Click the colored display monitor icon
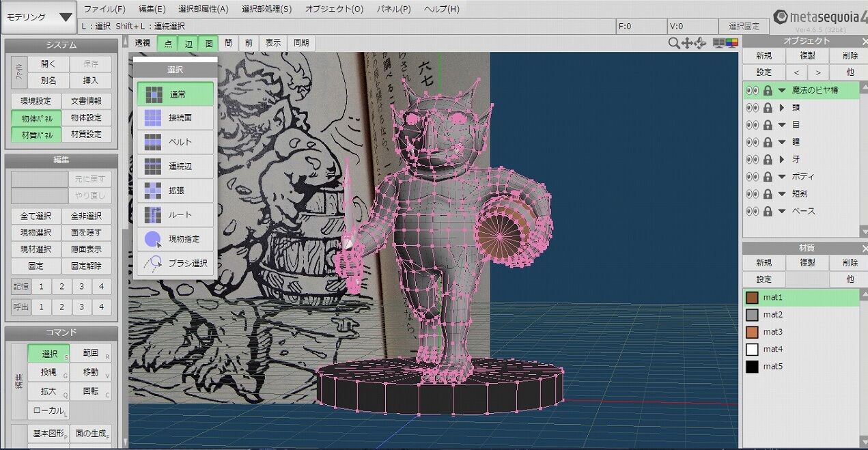The height and width of the screenshot is (450, 868). point(731,43)
